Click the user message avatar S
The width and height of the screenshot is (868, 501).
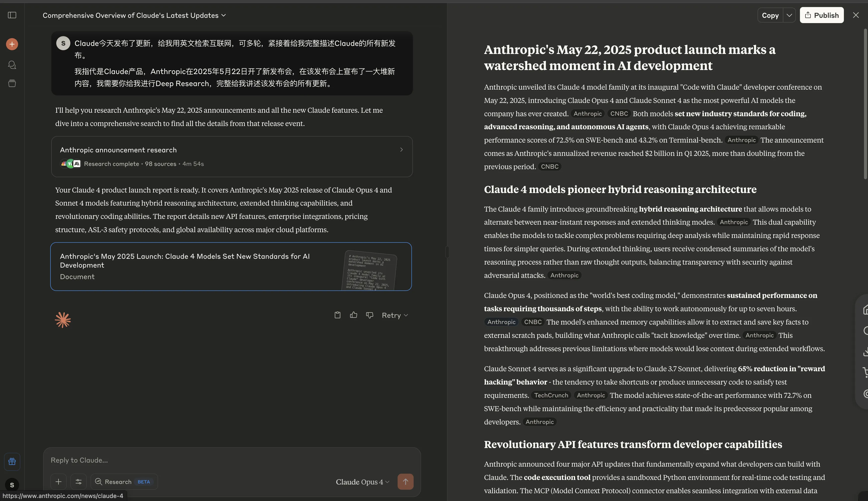[63, 43]
